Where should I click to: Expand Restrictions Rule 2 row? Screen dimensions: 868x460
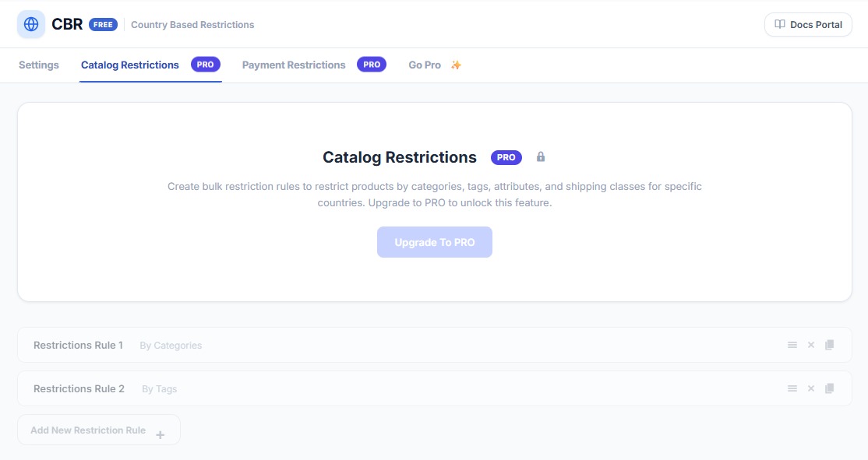point(435,388)
